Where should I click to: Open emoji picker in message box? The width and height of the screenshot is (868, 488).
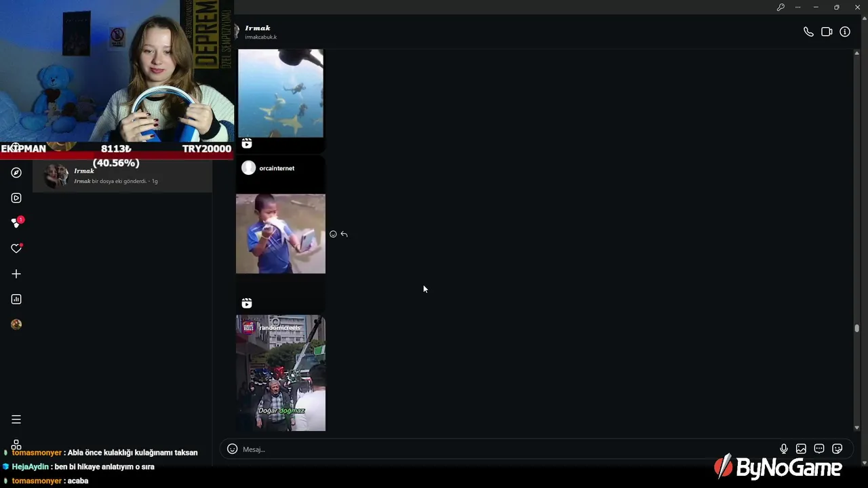[232, 449]
